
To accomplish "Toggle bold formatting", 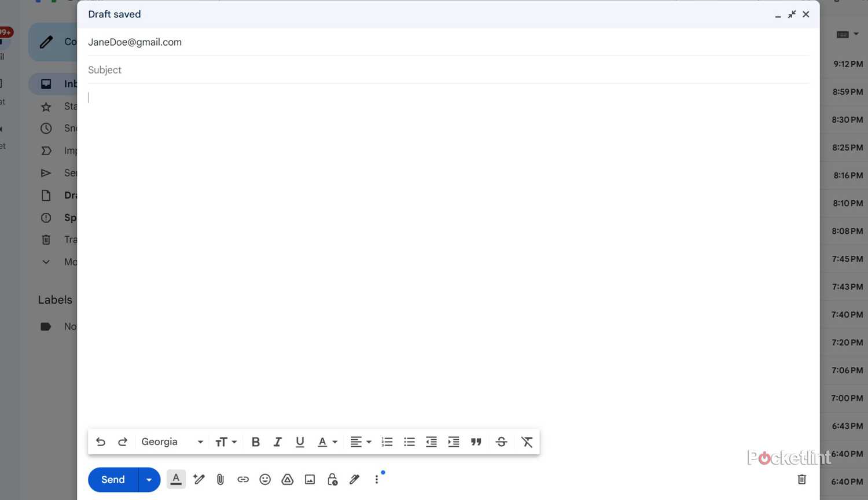I will click(x=255, y=442).
